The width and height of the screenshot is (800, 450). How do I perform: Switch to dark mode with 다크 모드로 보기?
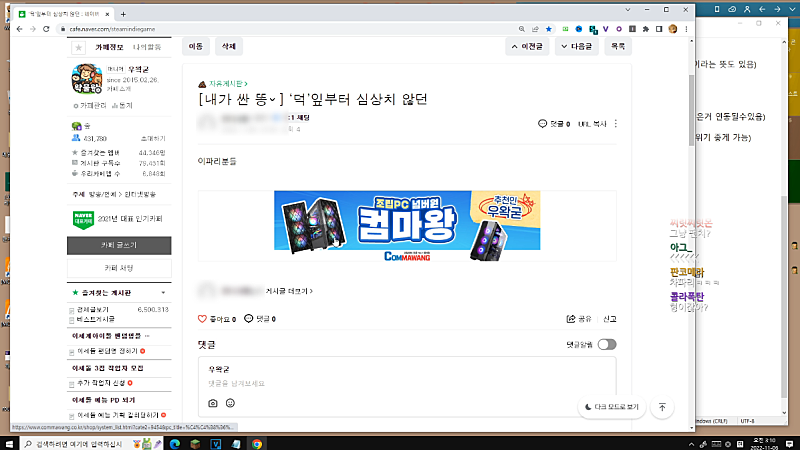tap(612, 407)
